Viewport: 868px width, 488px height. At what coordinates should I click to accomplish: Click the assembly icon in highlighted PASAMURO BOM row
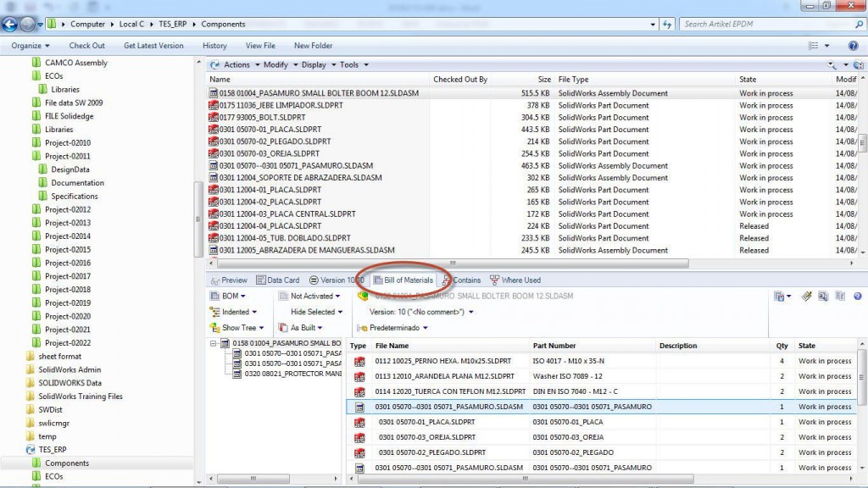coord(359,408)
